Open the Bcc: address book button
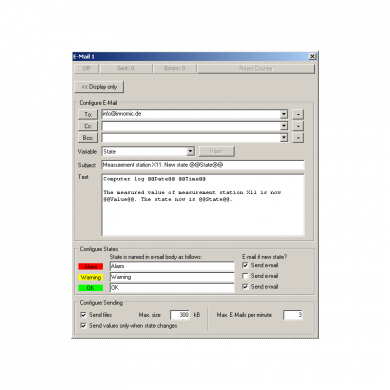 click(88, 138)
